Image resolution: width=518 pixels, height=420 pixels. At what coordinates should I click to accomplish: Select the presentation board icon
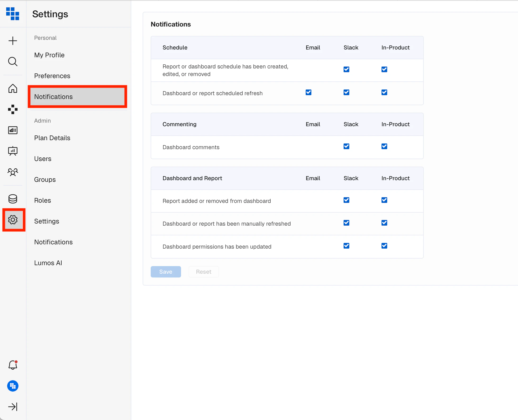(x=13, y=151)
